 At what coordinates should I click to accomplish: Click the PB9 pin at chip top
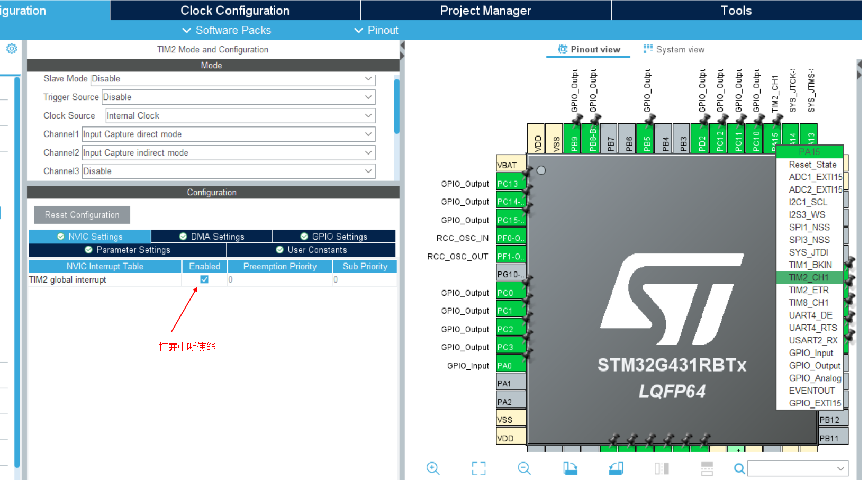coord(573,139)
